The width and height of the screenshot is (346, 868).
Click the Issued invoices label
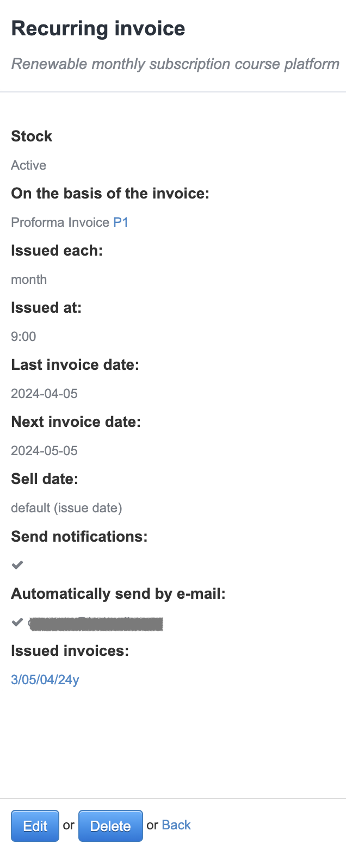(70, 651)
